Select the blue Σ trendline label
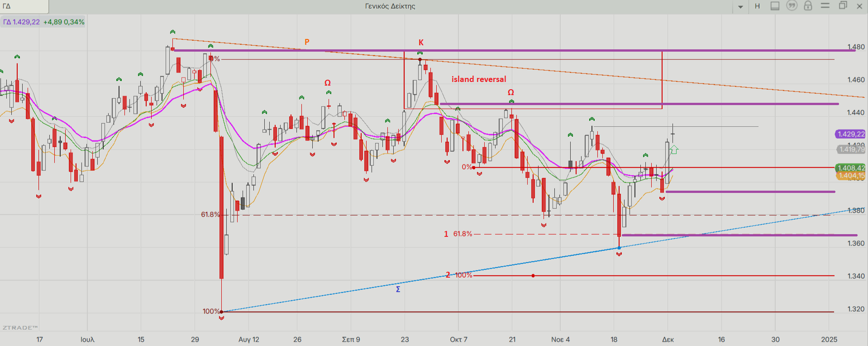 click(398, 289)
